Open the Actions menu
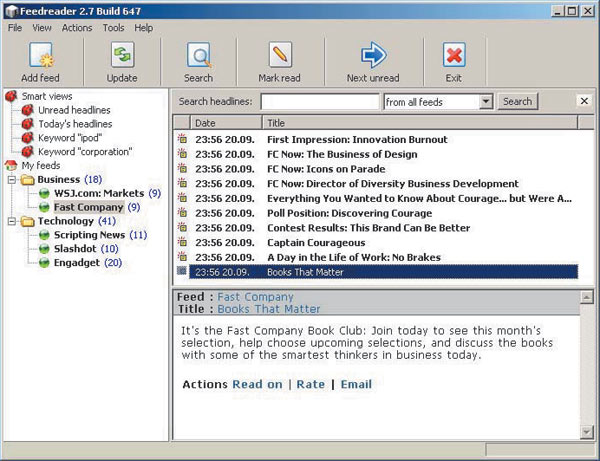600x461 pixels. [76, 28]
